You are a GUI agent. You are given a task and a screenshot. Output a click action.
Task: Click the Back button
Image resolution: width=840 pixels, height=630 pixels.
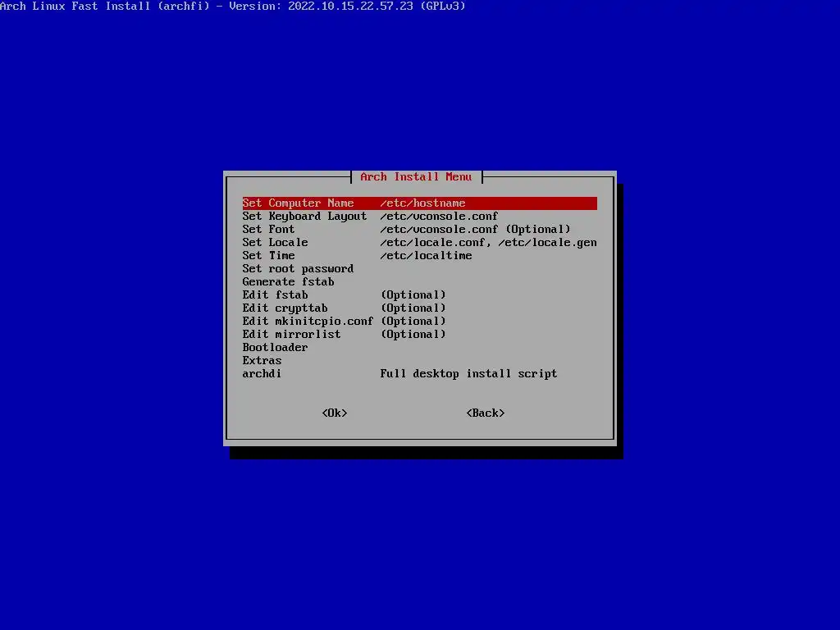tap(486, 413)
